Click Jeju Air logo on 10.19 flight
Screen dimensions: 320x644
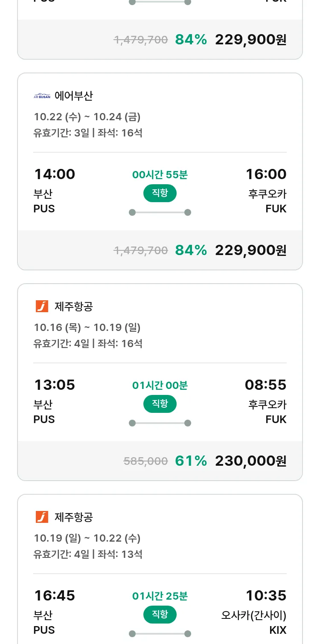[42, 517]
